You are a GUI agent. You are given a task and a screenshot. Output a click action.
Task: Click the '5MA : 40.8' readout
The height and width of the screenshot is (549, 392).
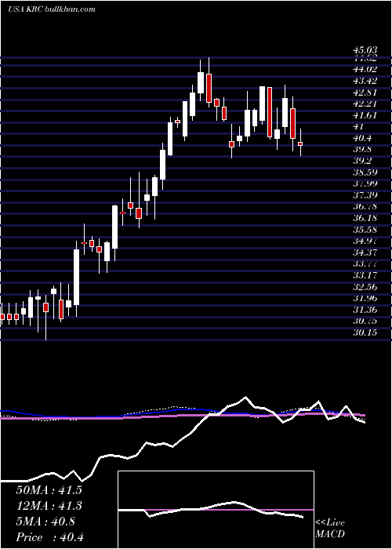click(45, 522)
